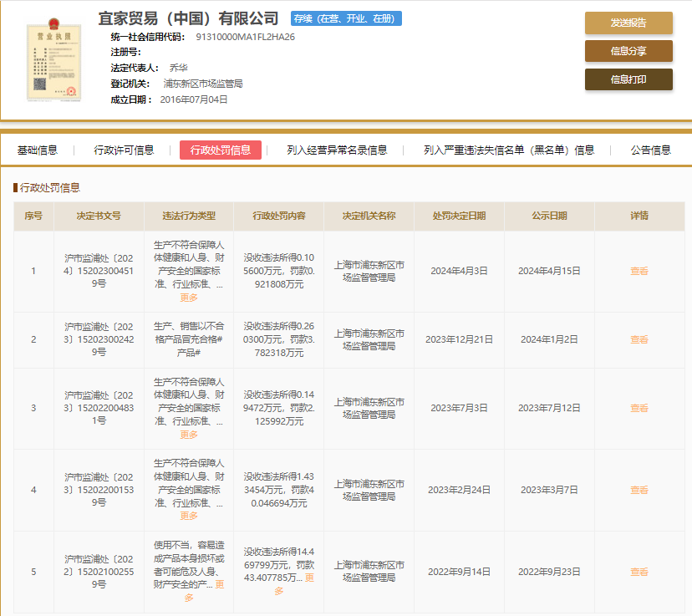Select document number ending 152022001539号
692x616 pixels.
click(x=99, y=490)
